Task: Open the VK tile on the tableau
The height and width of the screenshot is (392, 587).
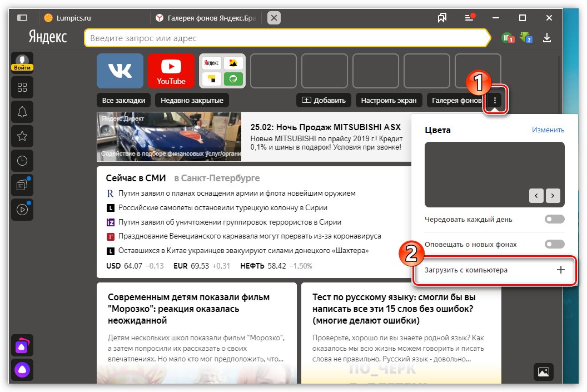Action: point(120,71)
